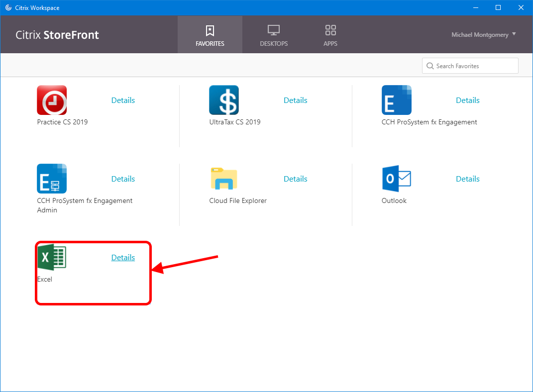Screen dimensions: 533x392
Task: Click the Practice CS 2019 label
Action: click(62, 122)
